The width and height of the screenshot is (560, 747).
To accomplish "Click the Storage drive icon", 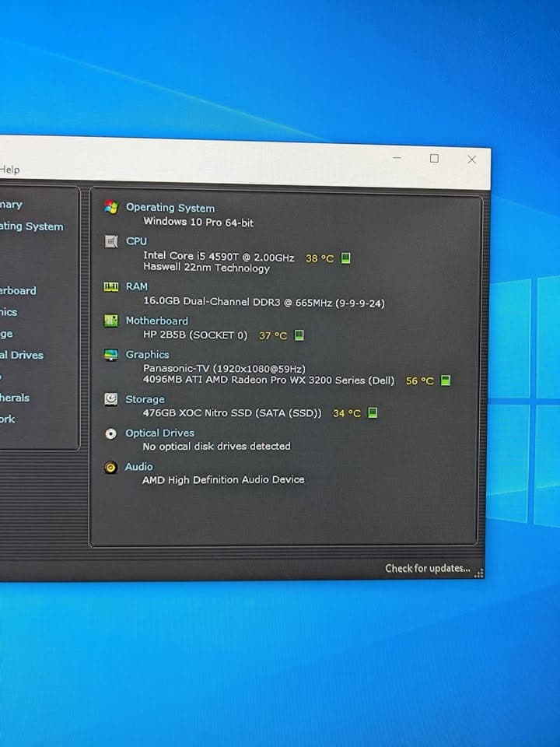I will point(111,399).
